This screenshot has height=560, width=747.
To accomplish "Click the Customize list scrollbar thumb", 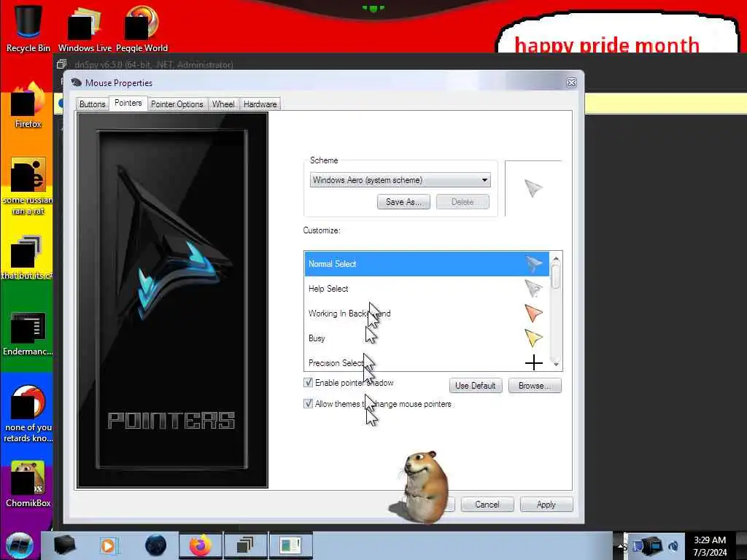I will point(555,276).
